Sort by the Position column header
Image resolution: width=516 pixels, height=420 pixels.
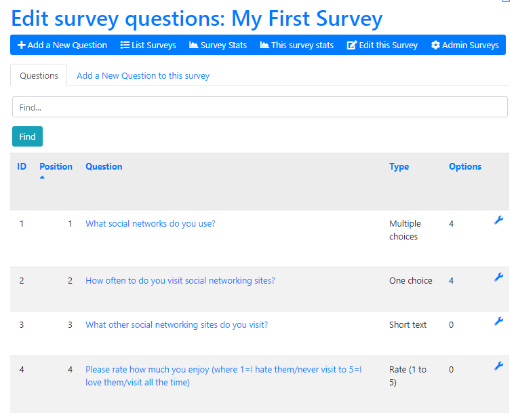click(56, 166)
